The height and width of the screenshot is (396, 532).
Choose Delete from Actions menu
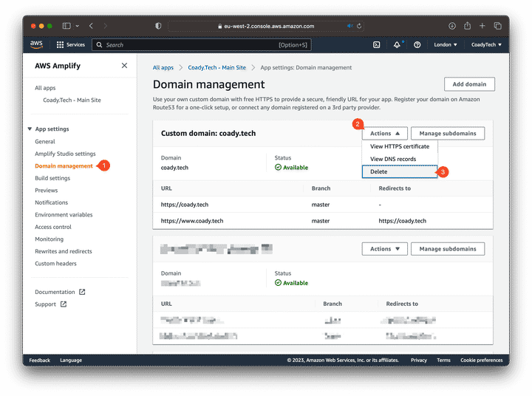tap(400, 171)
